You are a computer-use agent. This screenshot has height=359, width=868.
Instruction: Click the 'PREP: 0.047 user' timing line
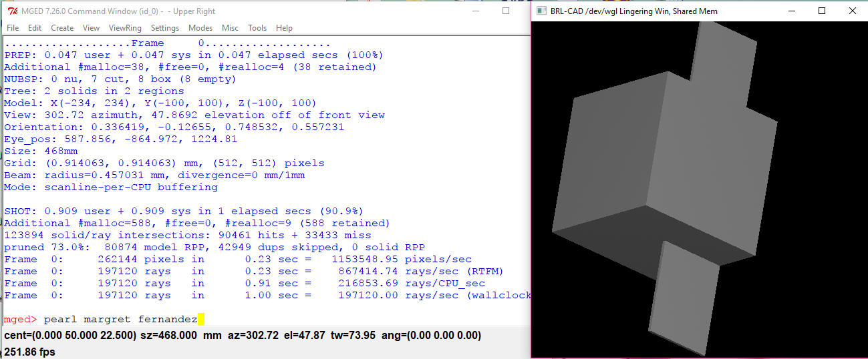pos(194,55)
